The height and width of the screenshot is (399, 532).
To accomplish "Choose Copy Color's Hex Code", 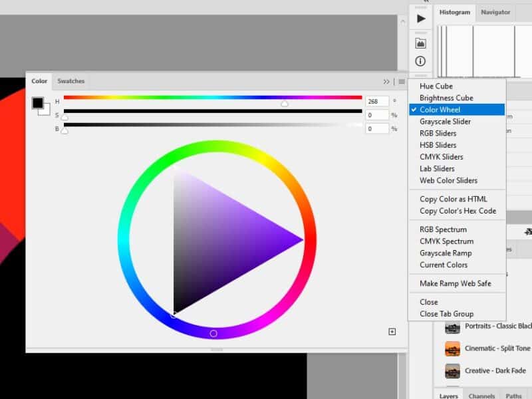I will [458, 211].
